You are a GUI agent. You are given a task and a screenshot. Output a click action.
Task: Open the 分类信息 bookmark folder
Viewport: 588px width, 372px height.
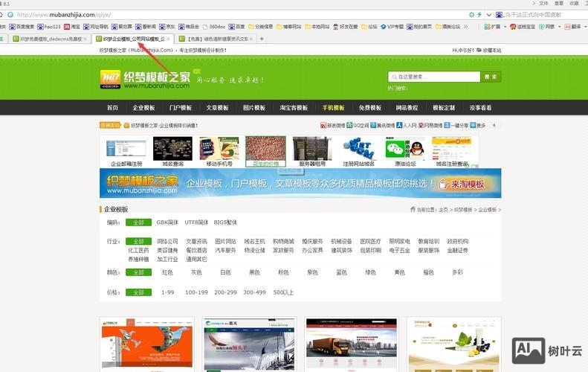tap(261, 27)
